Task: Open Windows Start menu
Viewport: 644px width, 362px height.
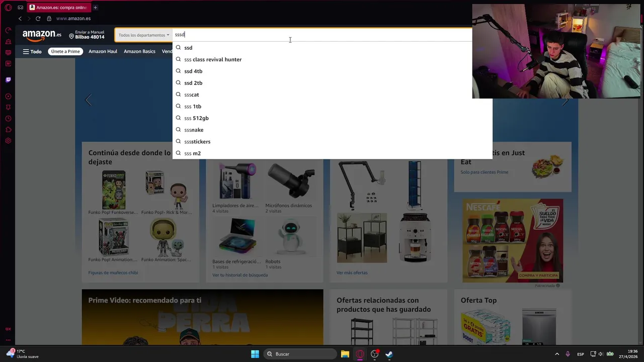Action: (255, 354)
